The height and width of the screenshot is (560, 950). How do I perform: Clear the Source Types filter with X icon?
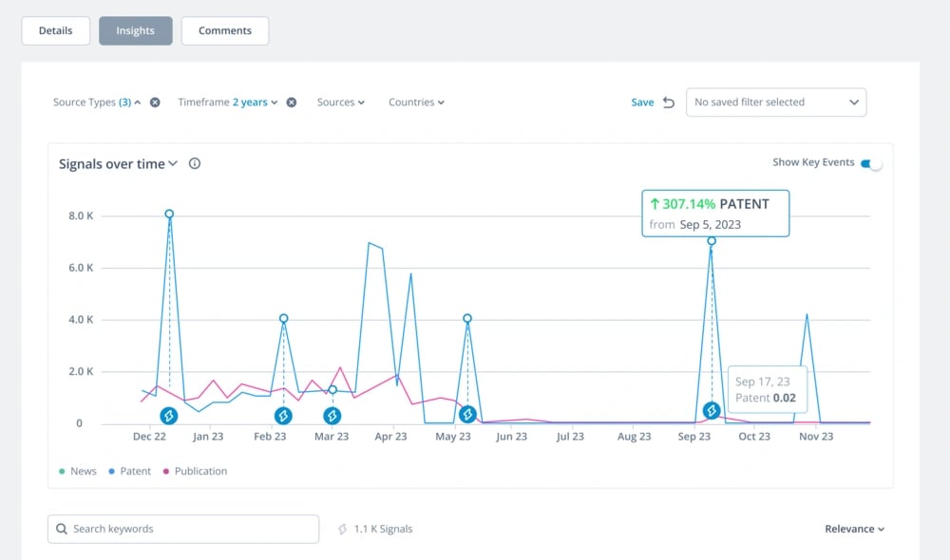click(155, 103)
